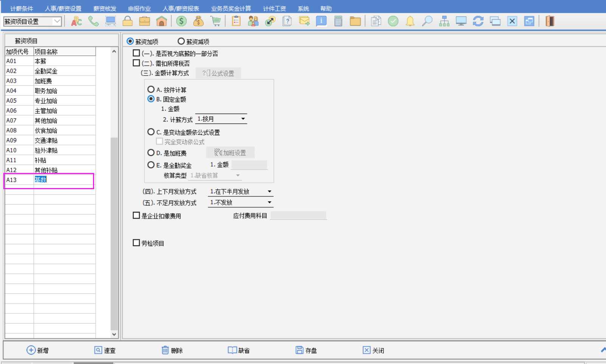
Task: Select option D. 是加班费
Action: point(151,153)
